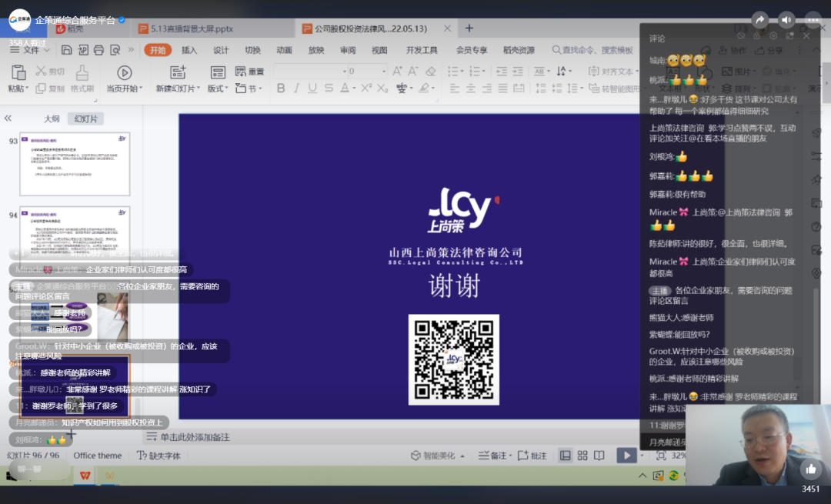Select the format painter (格式刷) brush
This screenshot has height=504, width=831.
82,72
